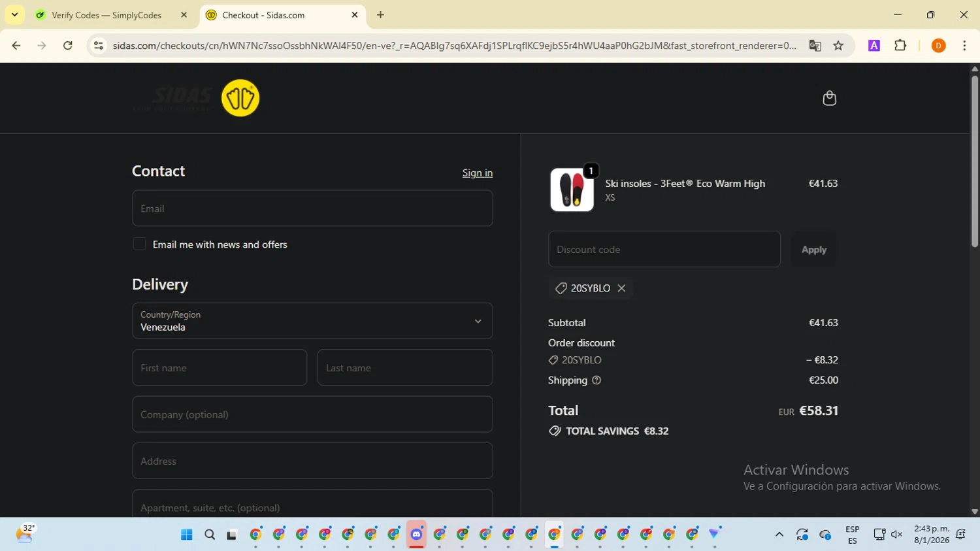This screenshot has height=551, width=980.
Task: Expand the Country/Region dropdown
Action: tap(312, 321)
